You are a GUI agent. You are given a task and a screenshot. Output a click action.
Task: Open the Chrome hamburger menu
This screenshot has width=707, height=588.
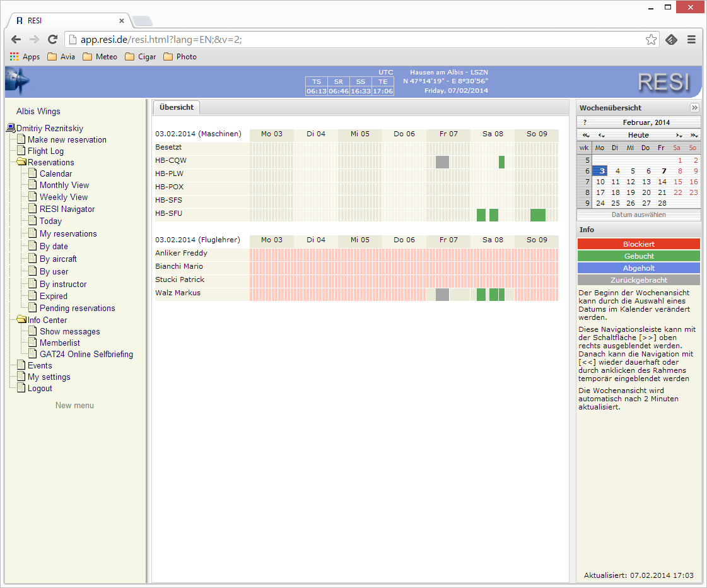(x=691, y=39)
